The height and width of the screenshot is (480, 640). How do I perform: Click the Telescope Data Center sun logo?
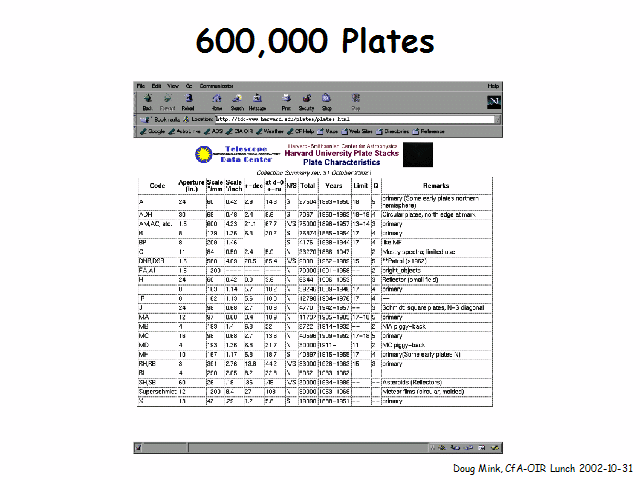pos(203,154)
